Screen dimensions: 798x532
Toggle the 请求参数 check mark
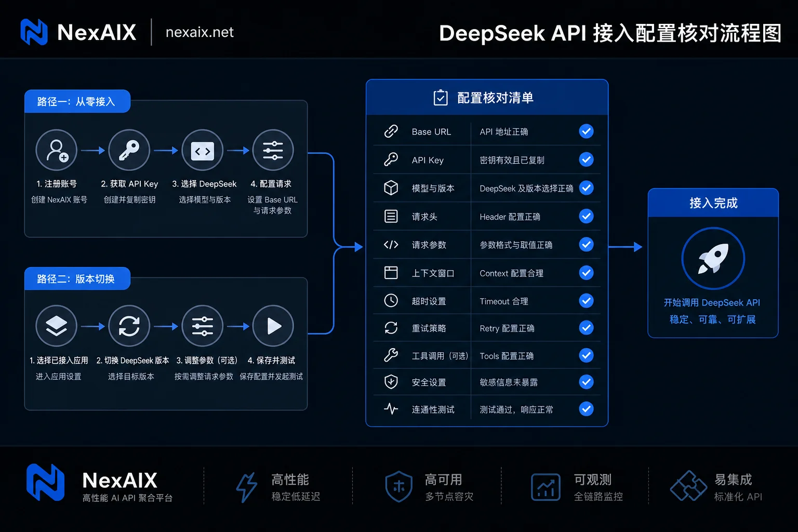click(587, 244)
